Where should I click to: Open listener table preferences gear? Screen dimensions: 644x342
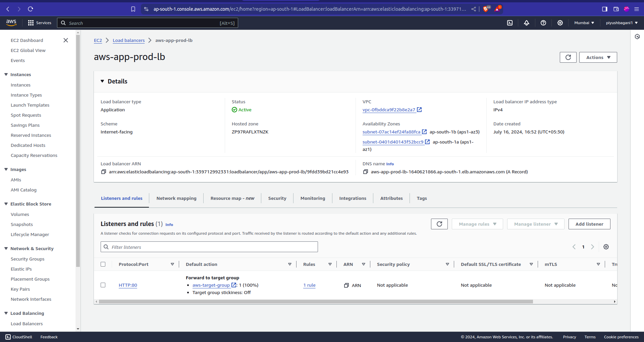point(606,247)
